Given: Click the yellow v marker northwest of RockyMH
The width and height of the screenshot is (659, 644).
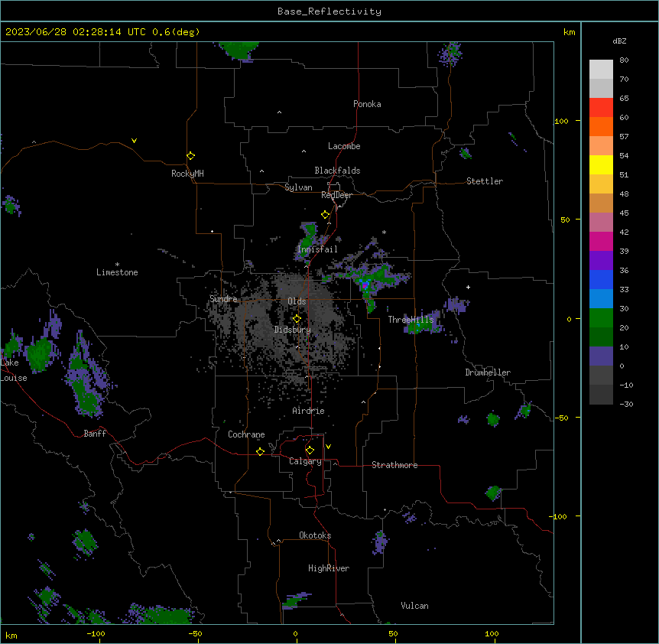Looking at the screenshot, I should coord(134,141).
